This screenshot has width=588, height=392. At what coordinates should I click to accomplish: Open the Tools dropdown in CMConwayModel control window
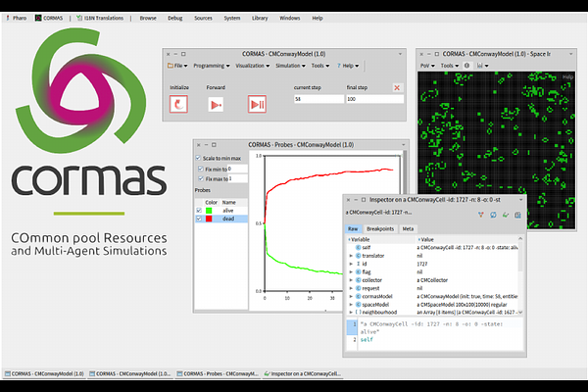click(320, 66)
